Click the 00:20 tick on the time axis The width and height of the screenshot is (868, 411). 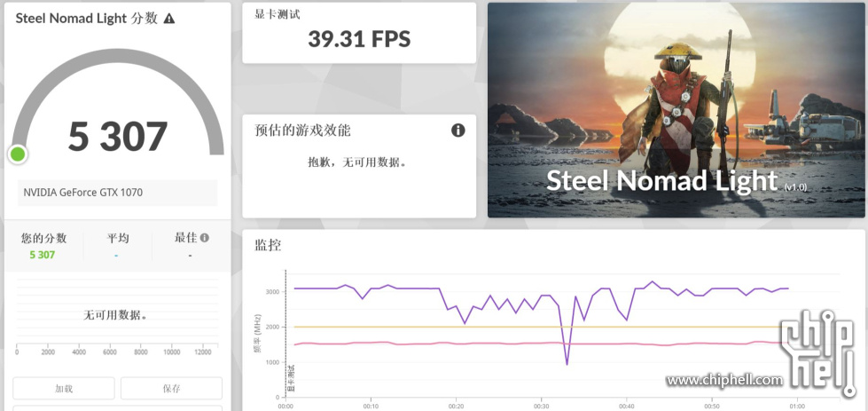click(456, 406)
